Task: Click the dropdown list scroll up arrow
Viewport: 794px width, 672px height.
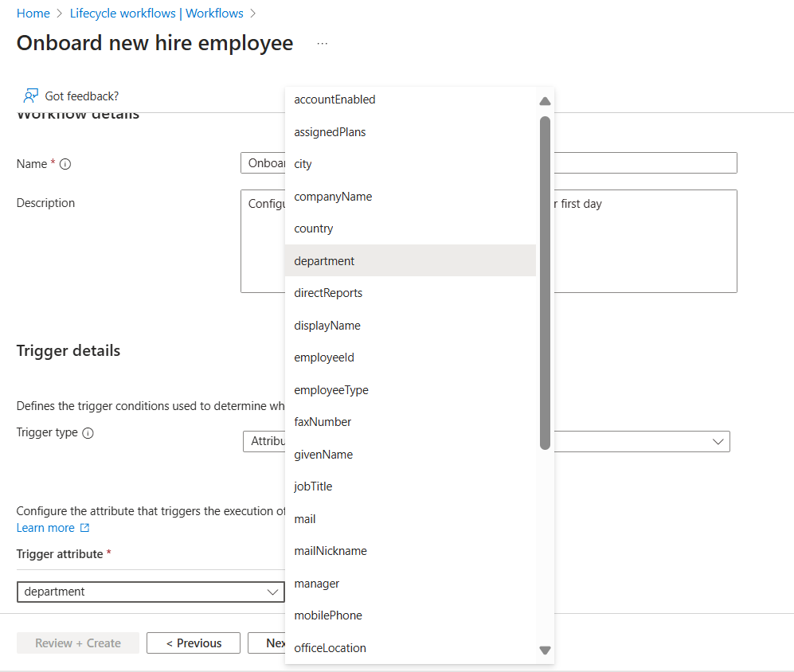Action: pyautogui.click(x=545, y=101)
